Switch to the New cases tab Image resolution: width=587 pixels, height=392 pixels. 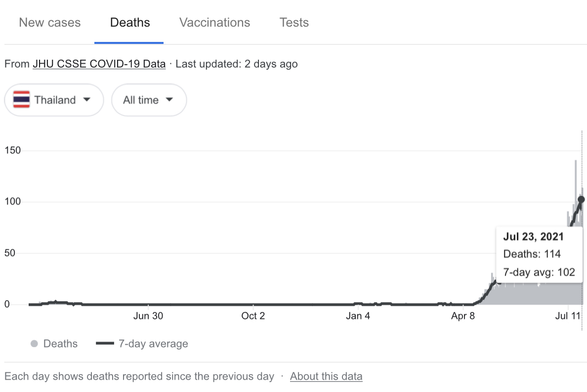[49, 23]
